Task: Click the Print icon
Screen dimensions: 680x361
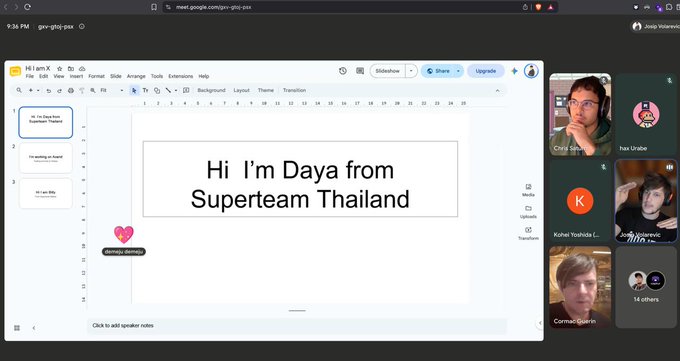Action: (71, 90)
